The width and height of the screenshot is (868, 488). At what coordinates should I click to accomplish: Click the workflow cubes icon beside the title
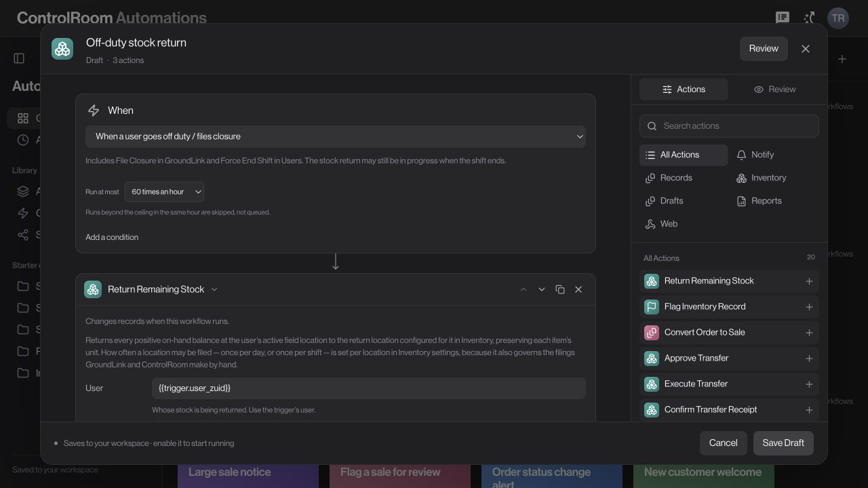click(x=62, y=49)
